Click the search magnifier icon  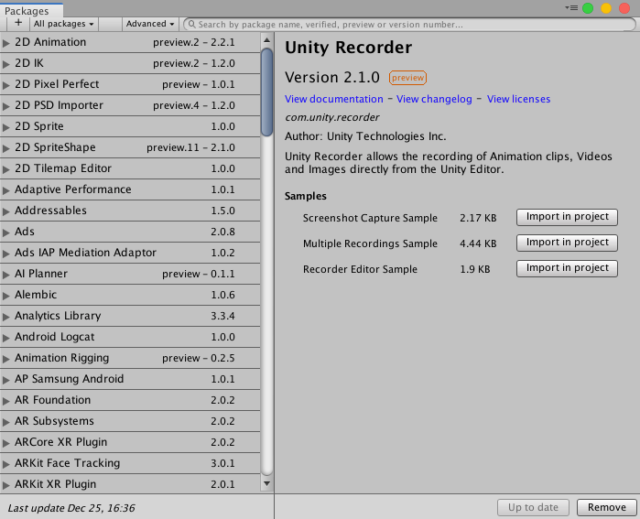point(191,24)
